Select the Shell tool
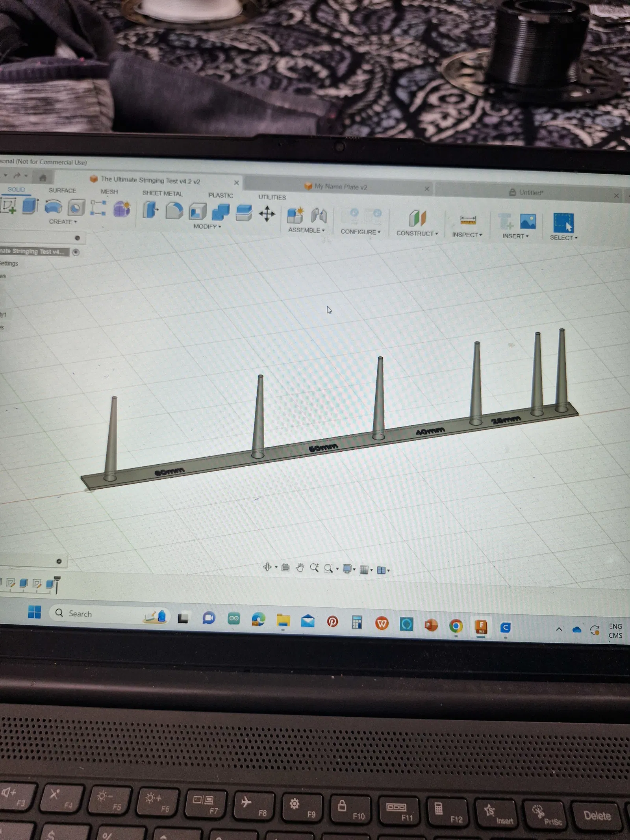The width and height of the screenshot is (630, 840). pos(198,211)
